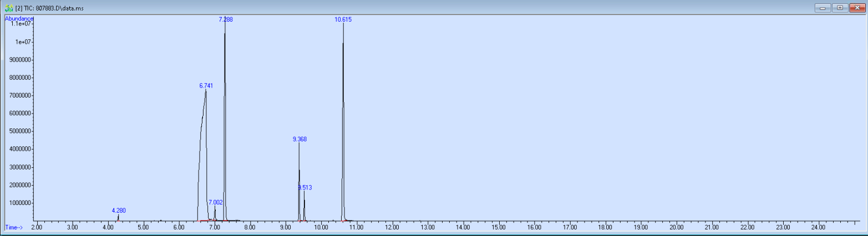
Task: Select the peak label 10.615
Action: pos(343,19)
